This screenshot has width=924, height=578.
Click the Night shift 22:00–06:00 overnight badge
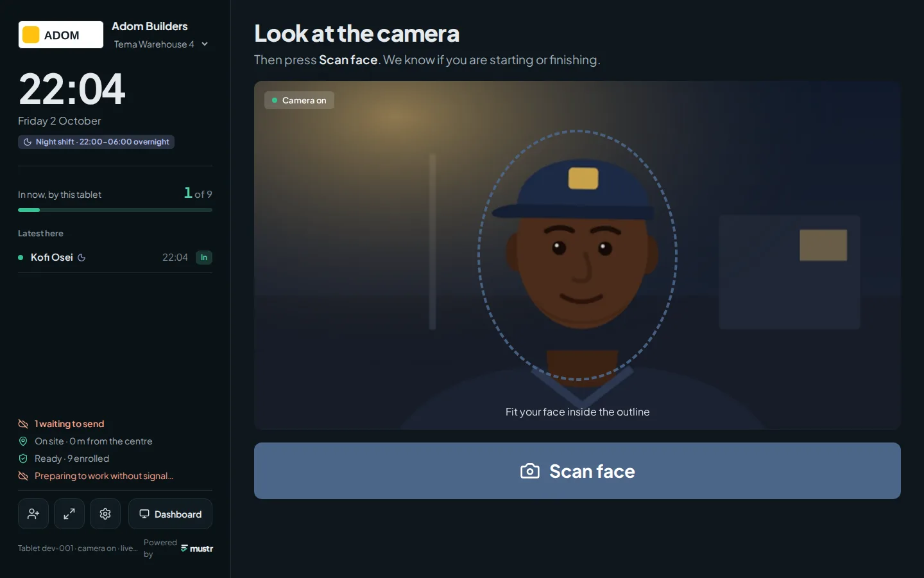point(96,142)
